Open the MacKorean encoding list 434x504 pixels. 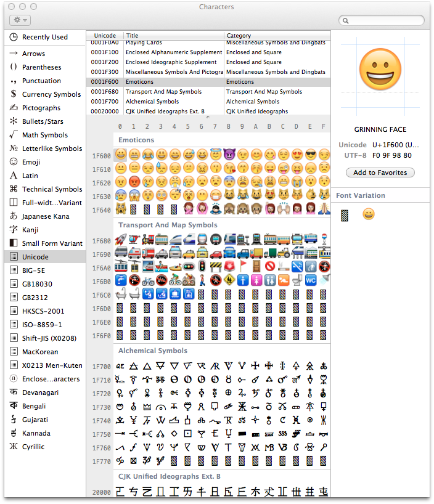(45, 352)
